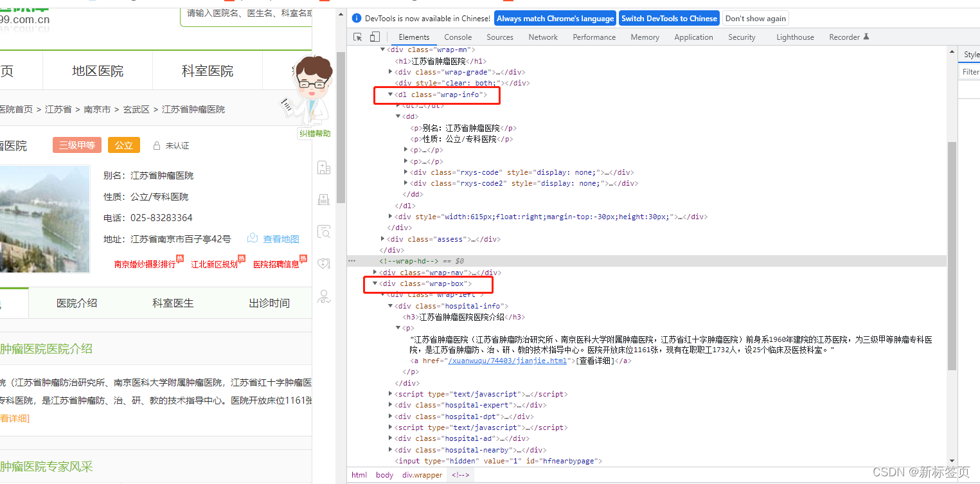Switch to the Elements tab
980x484 pixels.
pyautogui.click(x=414, y=37)
